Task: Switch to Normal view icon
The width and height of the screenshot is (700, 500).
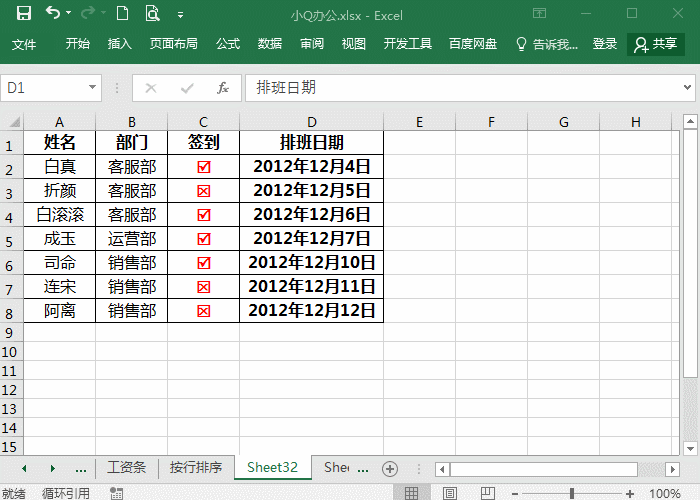Action: click(x=411, y=493)
